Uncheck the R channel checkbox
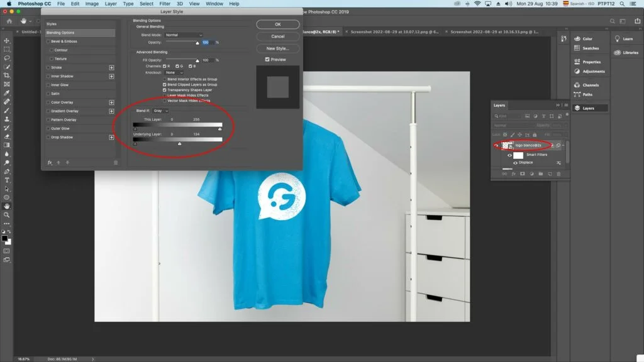Image resolution: width=644 pixels, height=362 pixels. pyautogui.click(x=165, y=66)
